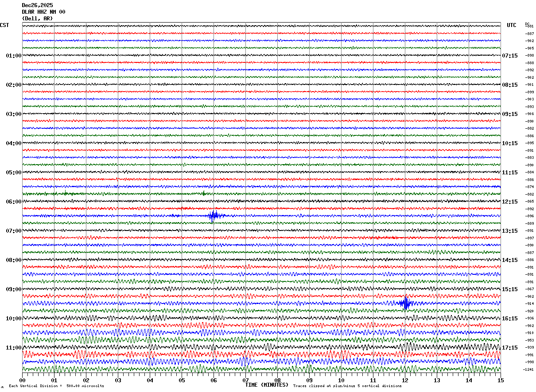Select the 12:15 UTC time label
536x392 pixels.
click(x=509, y=202)
